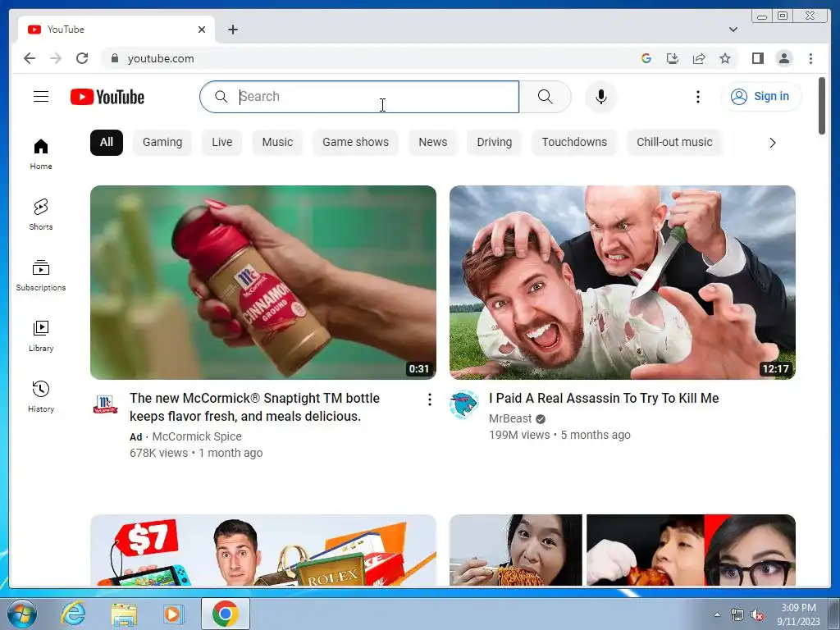Image resolution: width=840 pixels, height=630 pixels.
Task: Open the Chrome three-dot menu
Action: (810, 58)
